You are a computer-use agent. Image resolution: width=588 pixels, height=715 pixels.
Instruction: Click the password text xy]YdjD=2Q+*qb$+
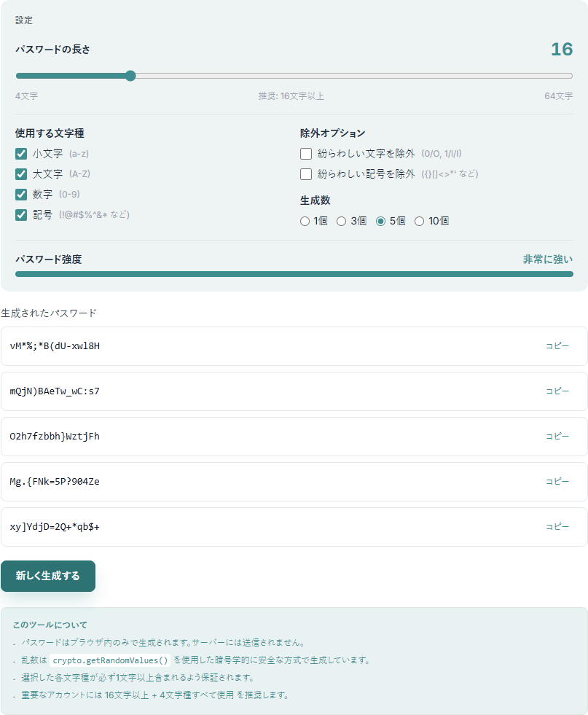pos(55,527)
